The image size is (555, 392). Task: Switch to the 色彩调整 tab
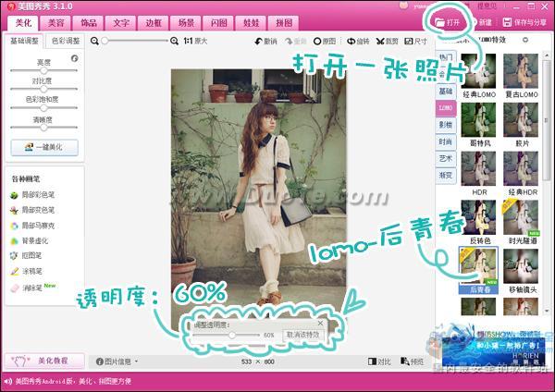pos(65,41)
